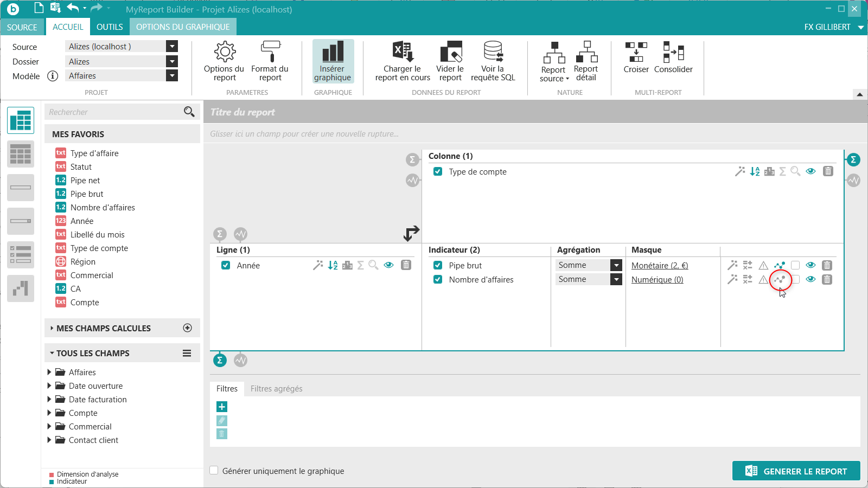Delete the Pipe brut indicator row
Screen dimensions: 868x488
[x=827, y=265]
